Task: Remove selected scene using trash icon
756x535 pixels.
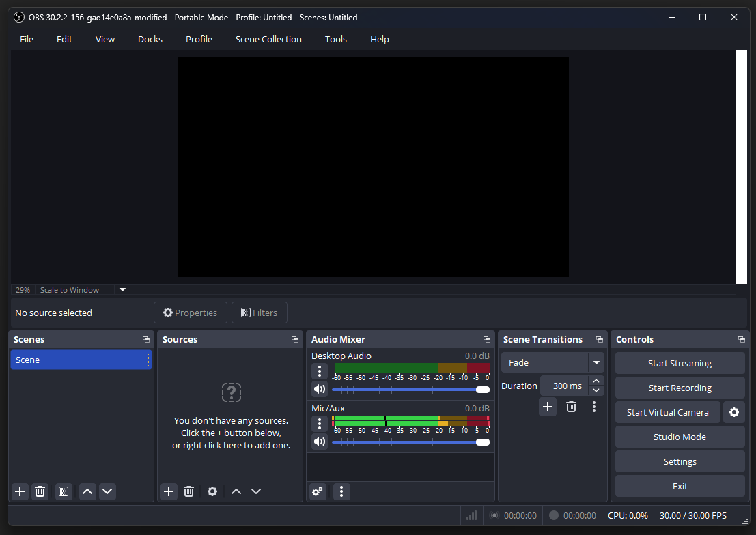Action: click(x=40, y=491)
